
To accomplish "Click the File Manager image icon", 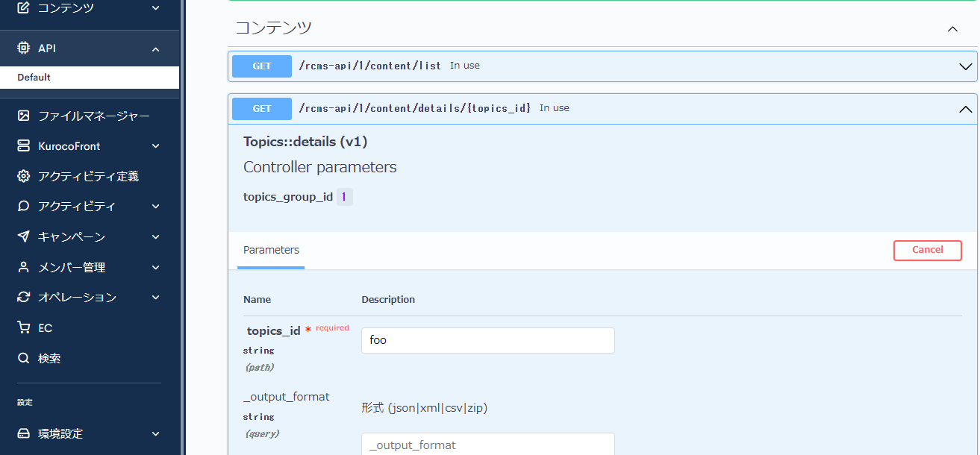I will (24, 116).
